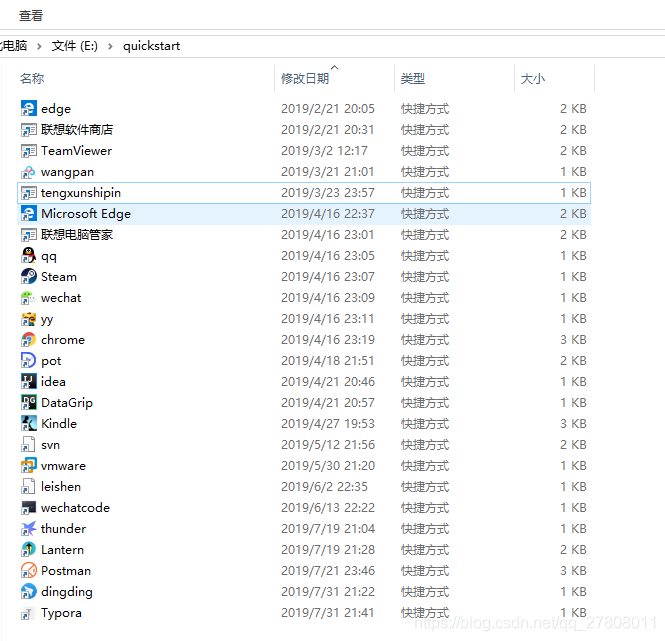Click 快捷方式 type in Steam row

pyautogui.click(x=425, y=277)
